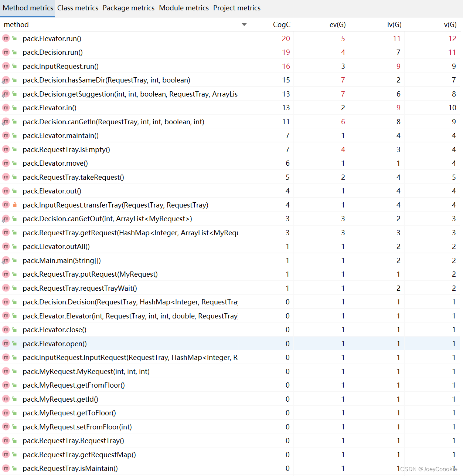Open the Project metrics tab
This screenshot has height=476, width=463.
coord(236,8)
